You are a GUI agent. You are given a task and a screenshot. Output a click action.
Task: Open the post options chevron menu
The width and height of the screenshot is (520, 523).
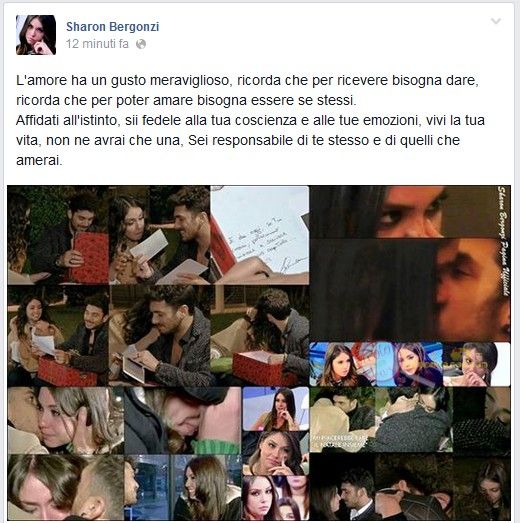[496, 21]
